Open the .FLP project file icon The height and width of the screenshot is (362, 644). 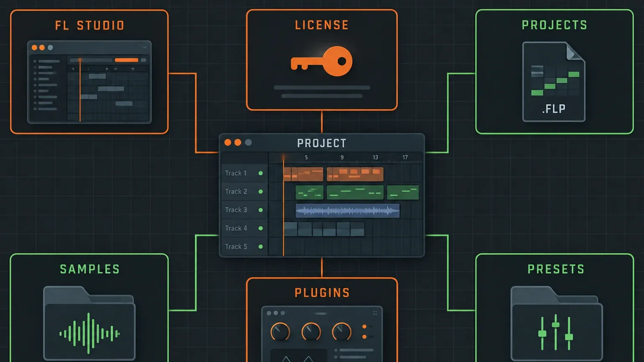pos(554,82)
